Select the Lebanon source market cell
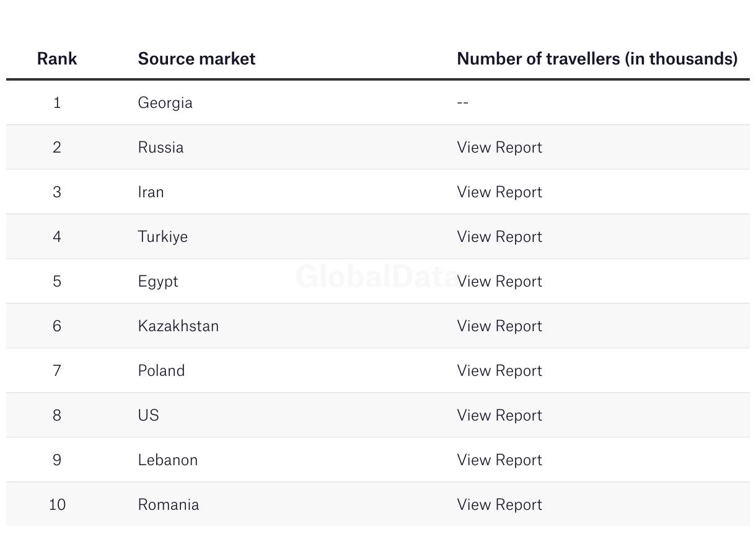The height and width of the screenshot is (552, 756). coord(167,460)
